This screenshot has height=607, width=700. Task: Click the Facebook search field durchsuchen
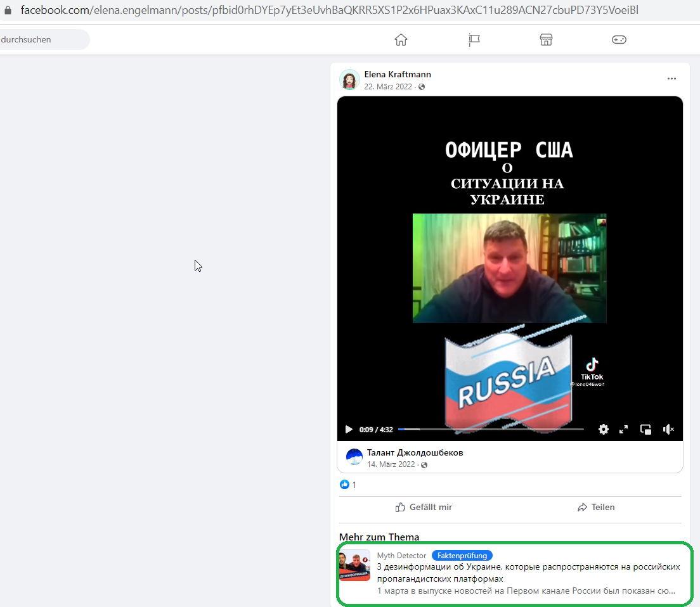click(43, 40)
